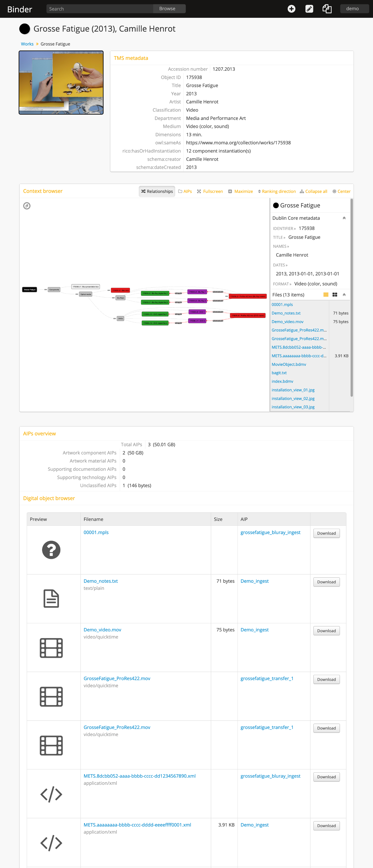Switch to the AIPs tab

pyautogui.click(x=185, y=191)
